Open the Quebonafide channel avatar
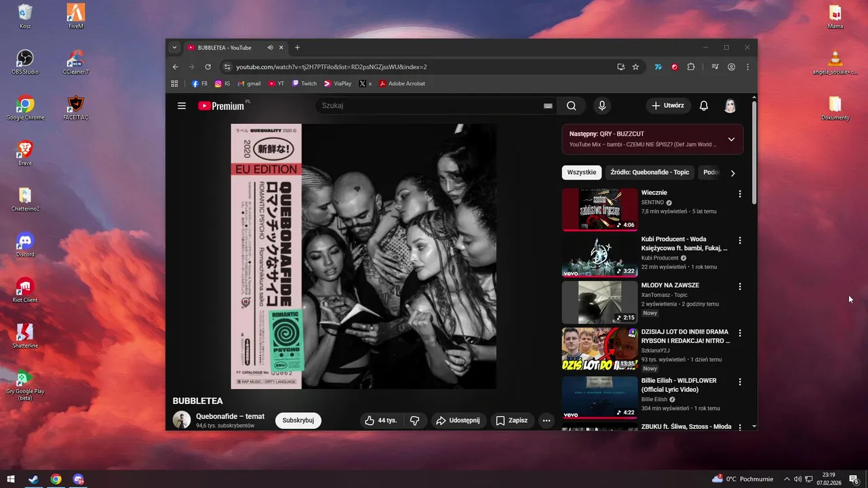The image size is (868, 488). (182, 420)
